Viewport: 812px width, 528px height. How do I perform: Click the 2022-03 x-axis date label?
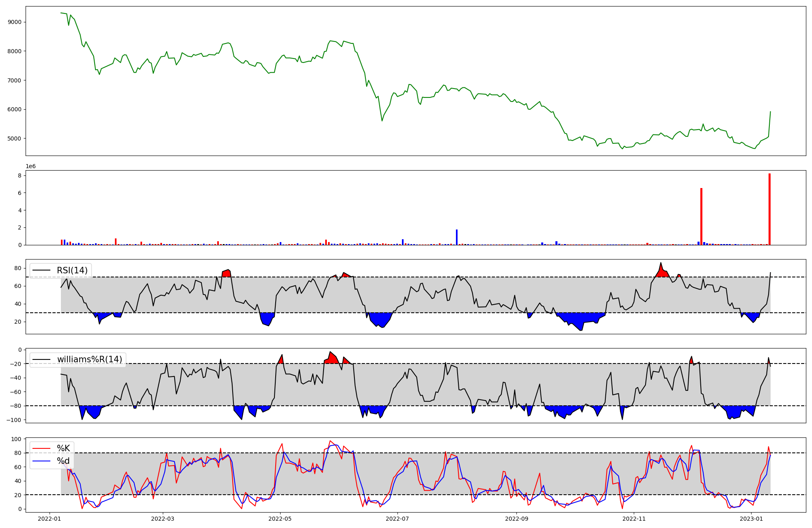pyautogui.click(x=163, y=519)
